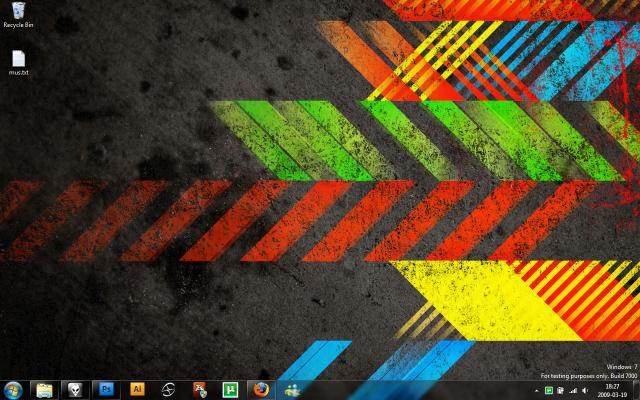Click the alien head taskbar icon
Screen dimensions: 640x400
[x=75, y=390]
